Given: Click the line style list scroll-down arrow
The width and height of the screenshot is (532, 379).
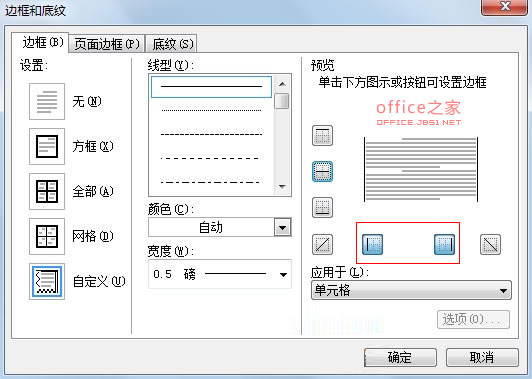Looking at the screenshot, I should tap(282, 187).
